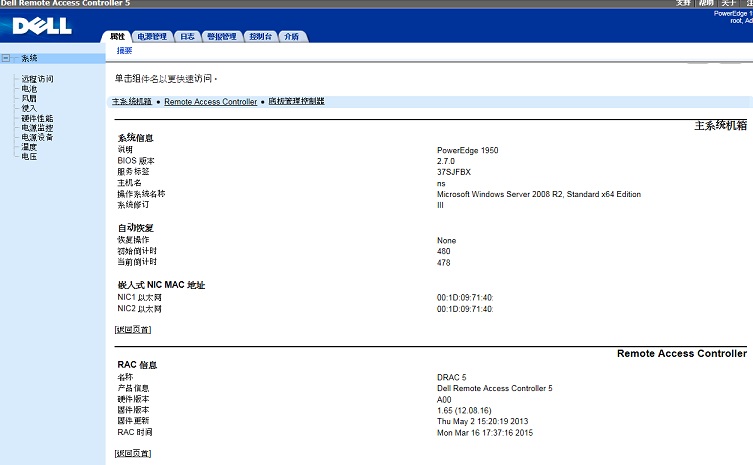
Task: Switch to the 警报管理 tab
Action: coord(221,37)
